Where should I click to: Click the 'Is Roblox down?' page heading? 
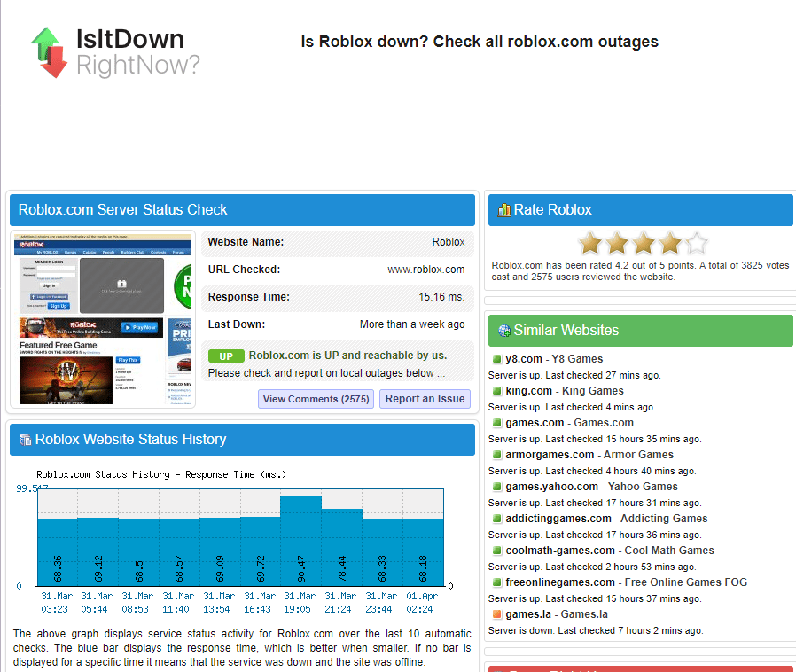(x=480, y=42)
